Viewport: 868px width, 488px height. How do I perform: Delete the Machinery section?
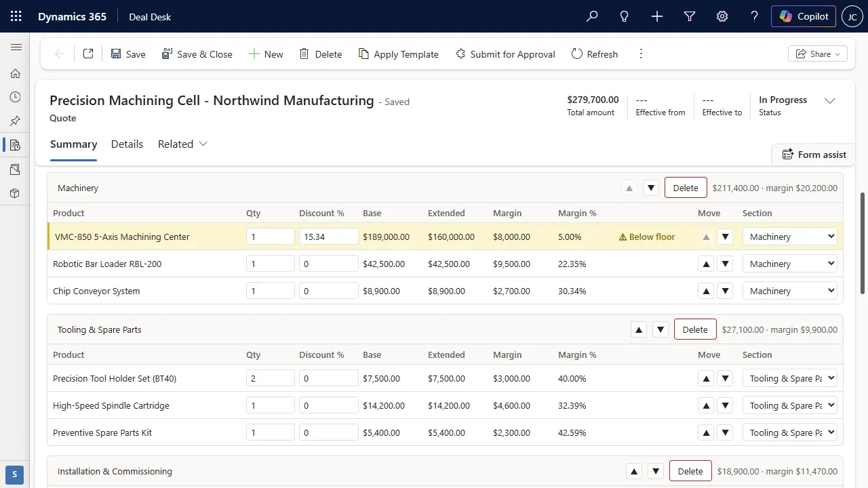pos(686,188)
